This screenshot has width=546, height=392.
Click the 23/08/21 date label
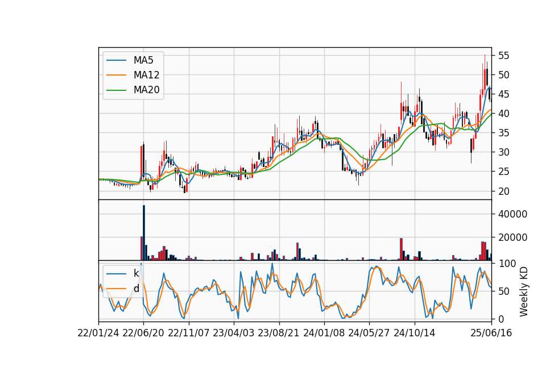click(279, 333)
